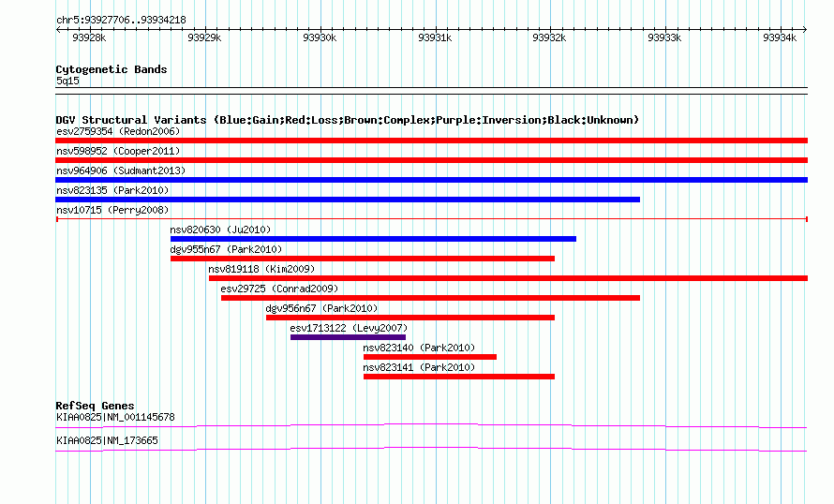
Task: Click the 93928k ruler tick label
Action: click(89, 37)
